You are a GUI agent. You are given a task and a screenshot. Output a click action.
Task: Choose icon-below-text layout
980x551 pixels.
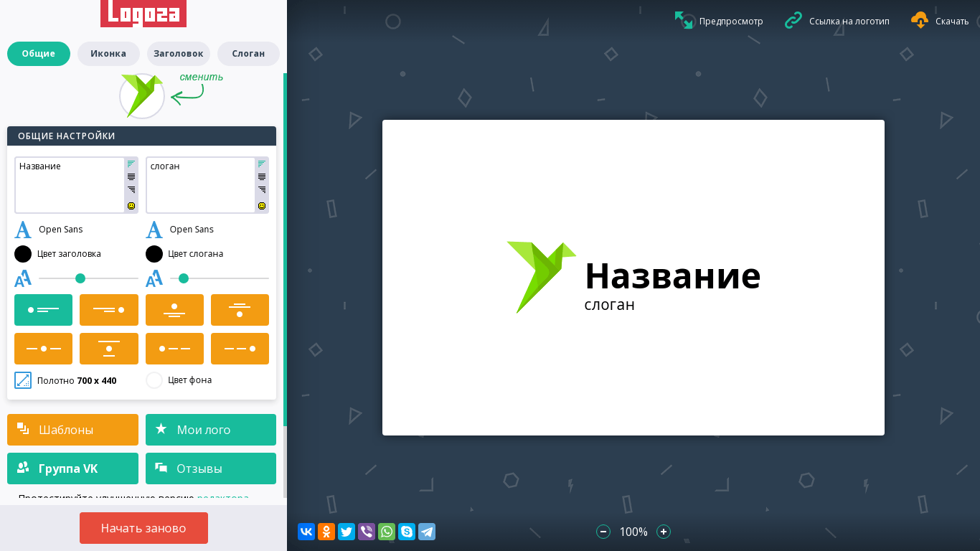[x=240, y=310]
